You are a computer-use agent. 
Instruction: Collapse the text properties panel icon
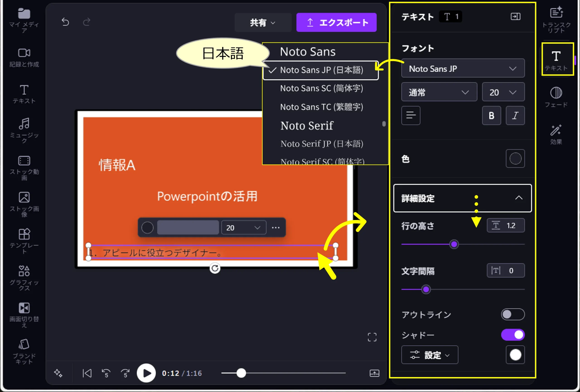(x=515, y=17)
